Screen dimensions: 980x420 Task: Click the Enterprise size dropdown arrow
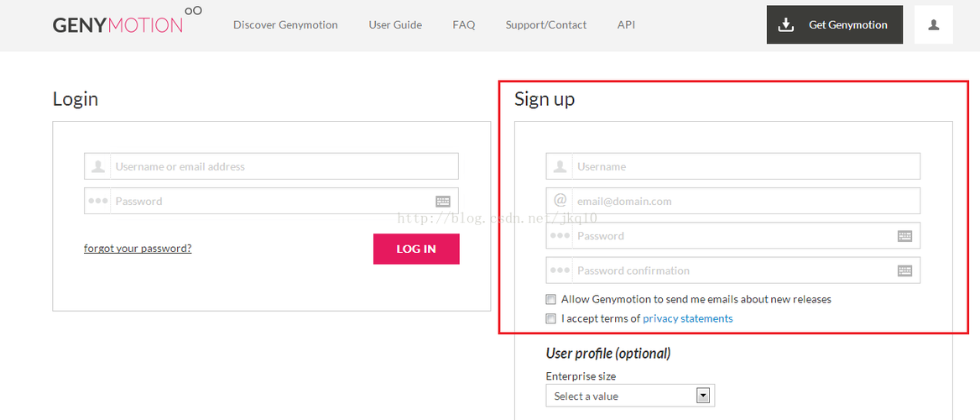(703, 396)
